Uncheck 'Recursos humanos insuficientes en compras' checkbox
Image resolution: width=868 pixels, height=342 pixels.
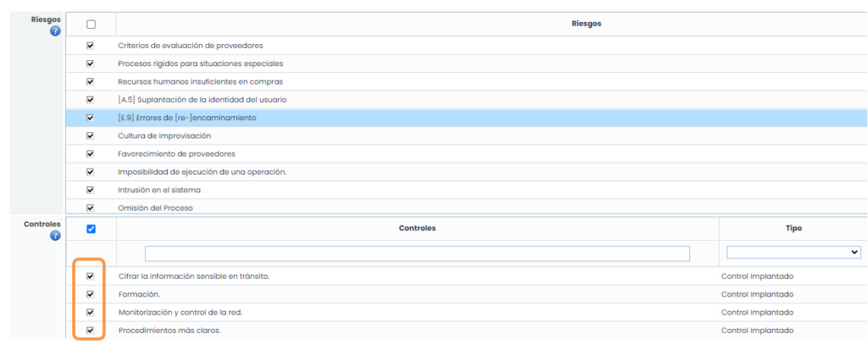91,82
